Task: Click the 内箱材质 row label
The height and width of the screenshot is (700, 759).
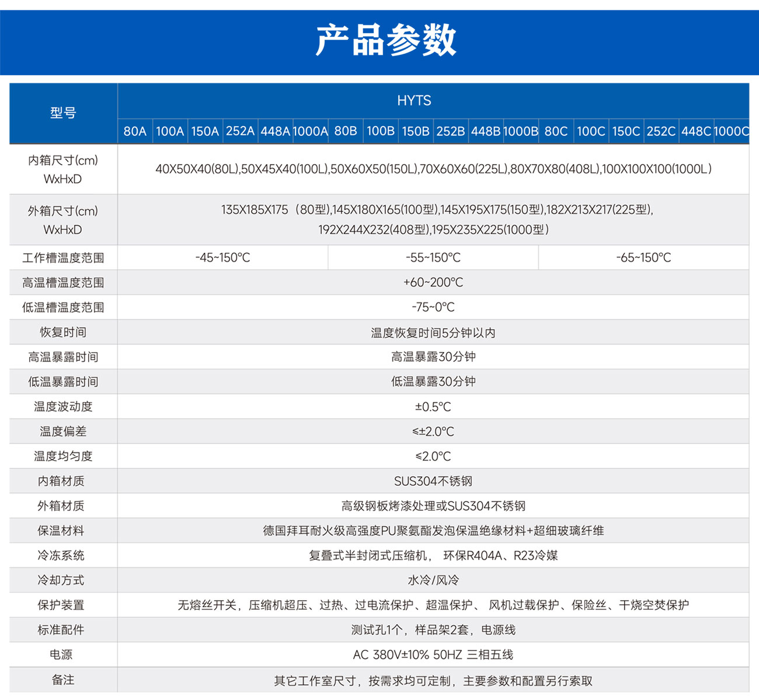Action: click(61, 481)
